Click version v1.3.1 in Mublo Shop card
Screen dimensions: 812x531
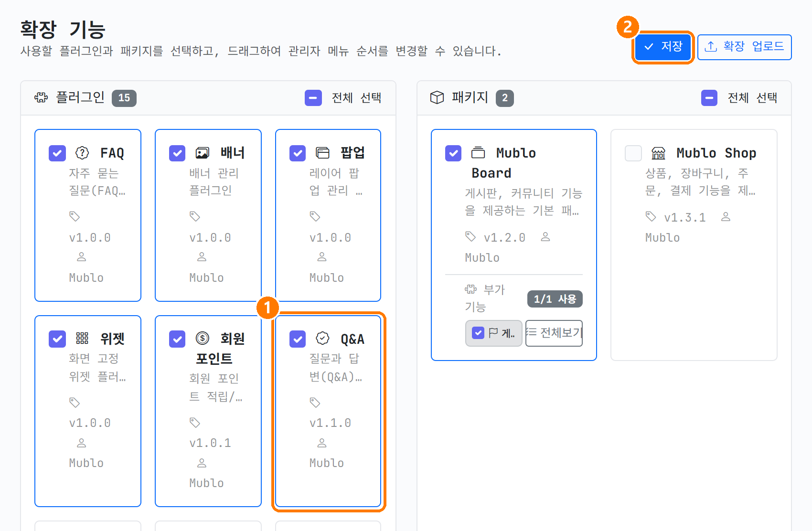tap(685, 218)
